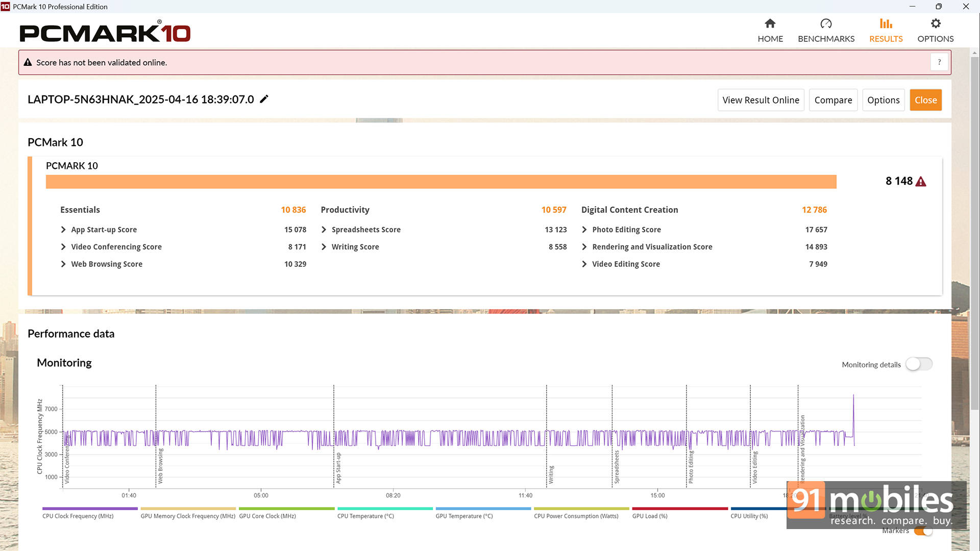Screen dimensions: 980x551
Task: Select CPU Power Consumption legend swatch
Action: pos(581,509)
